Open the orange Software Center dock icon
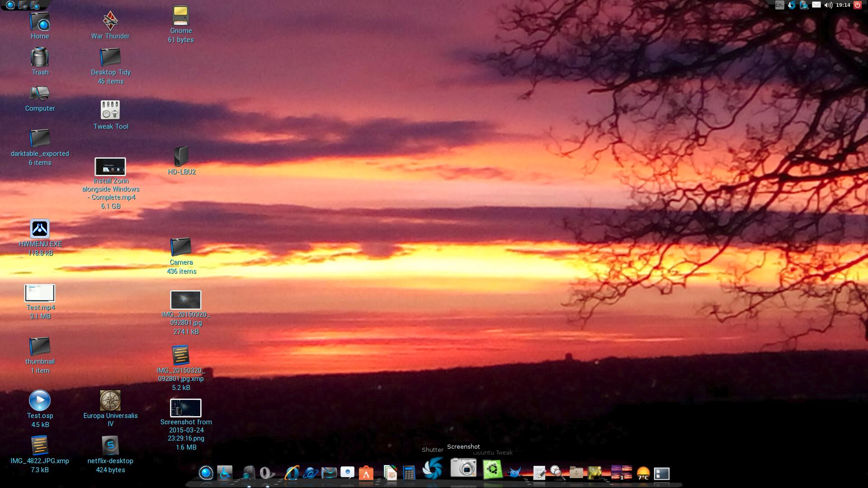This screenshot has height=488, width=868. point(366,473)
